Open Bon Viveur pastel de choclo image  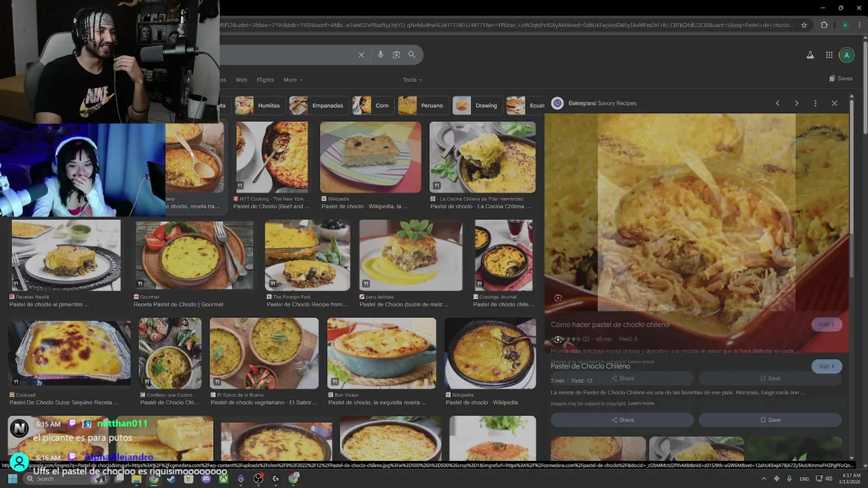(382, 353)
